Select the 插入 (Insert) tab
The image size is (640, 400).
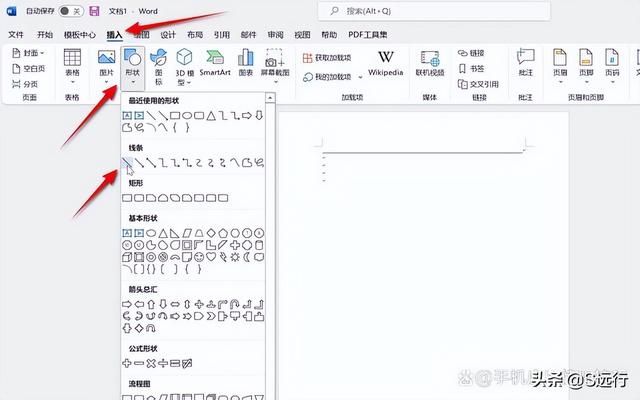[114, 35]
